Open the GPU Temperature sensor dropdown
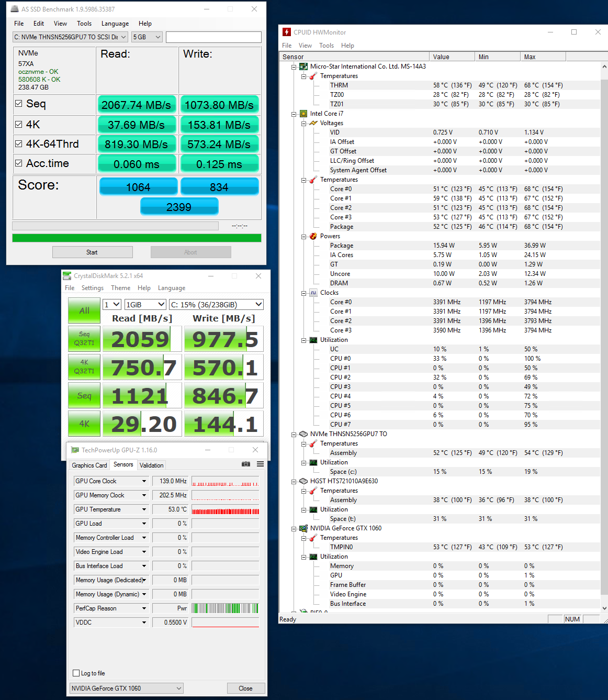 111,509
